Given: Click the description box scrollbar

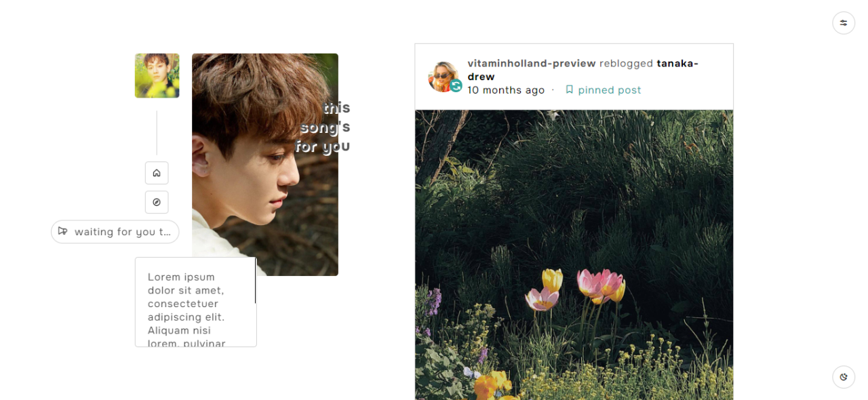Looking at the screenshot, I should tap(256, 281).
